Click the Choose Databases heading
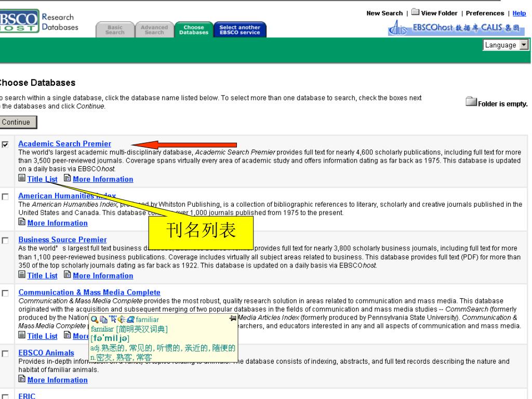The image size is (532, 399). pyautogui.click(x=37, y=83)
